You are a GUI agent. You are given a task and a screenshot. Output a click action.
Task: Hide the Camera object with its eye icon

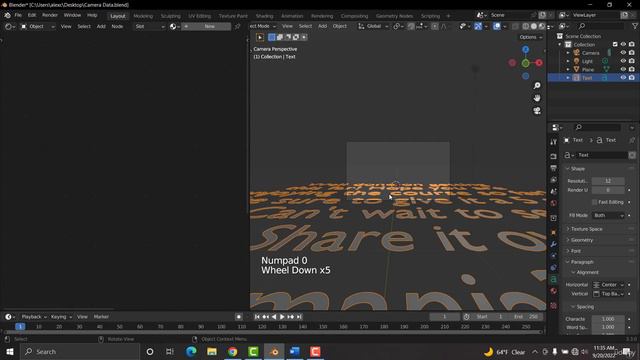(x=623, y=53)
